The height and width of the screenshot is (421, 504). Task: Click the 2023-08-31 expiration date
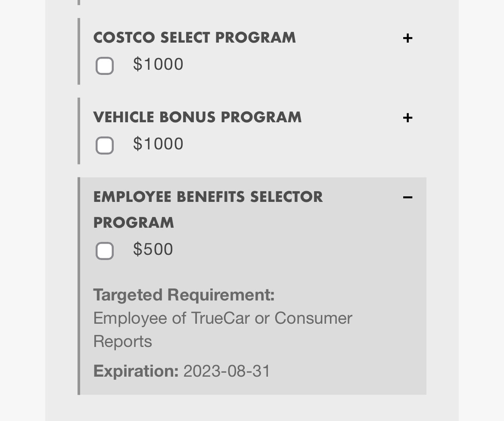pyautogui.click(x=227, y=371)
